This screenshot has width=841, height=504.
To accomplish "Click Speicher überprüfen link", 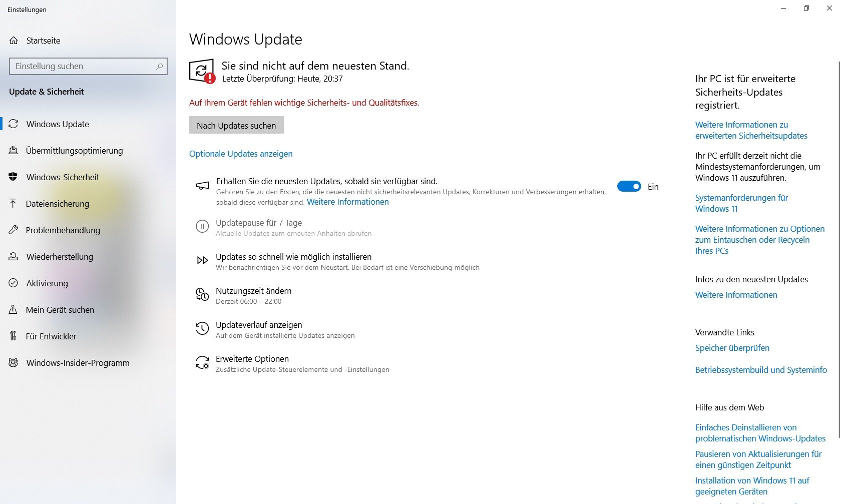I will [732, 348].
